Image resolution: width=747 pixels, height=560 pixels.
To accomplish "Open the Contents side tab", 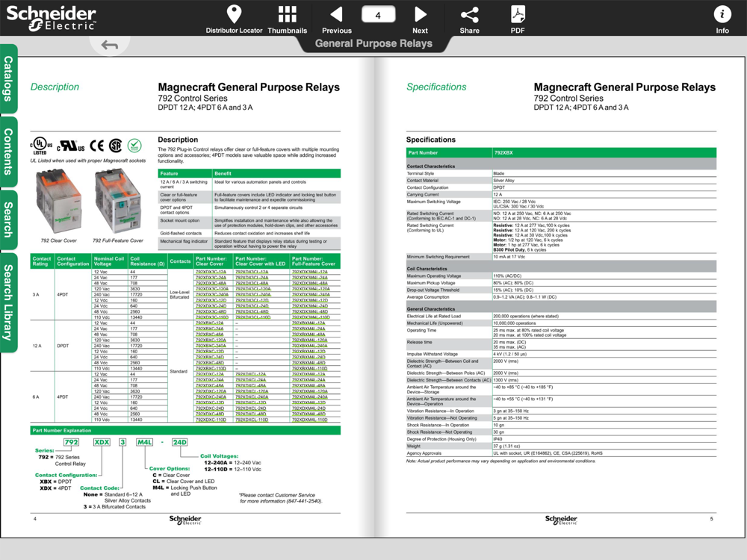I will (x=8, y=152).
